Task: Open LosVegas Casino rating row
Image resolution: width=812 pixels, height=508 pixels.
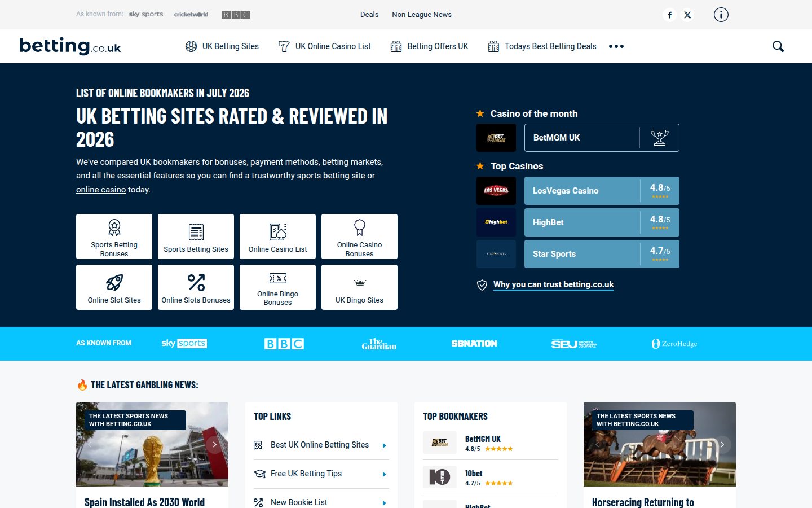Action: coord(602,191)
